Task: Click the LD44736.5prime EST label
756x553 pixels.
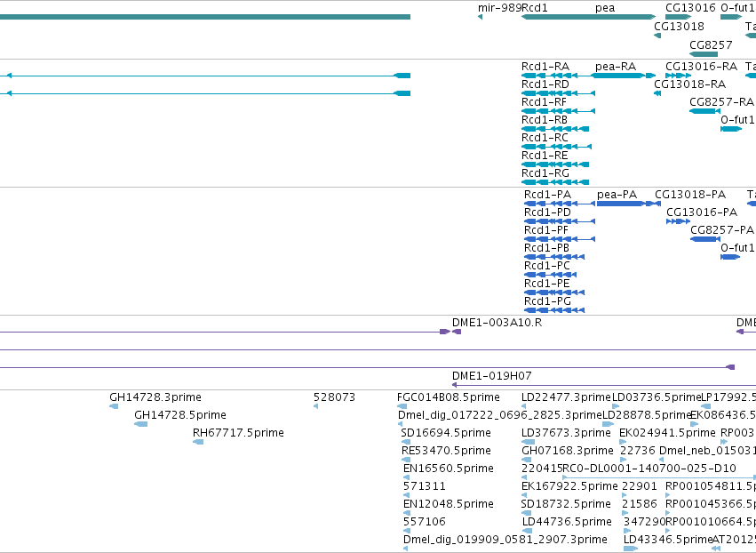Action: [567, 522]
